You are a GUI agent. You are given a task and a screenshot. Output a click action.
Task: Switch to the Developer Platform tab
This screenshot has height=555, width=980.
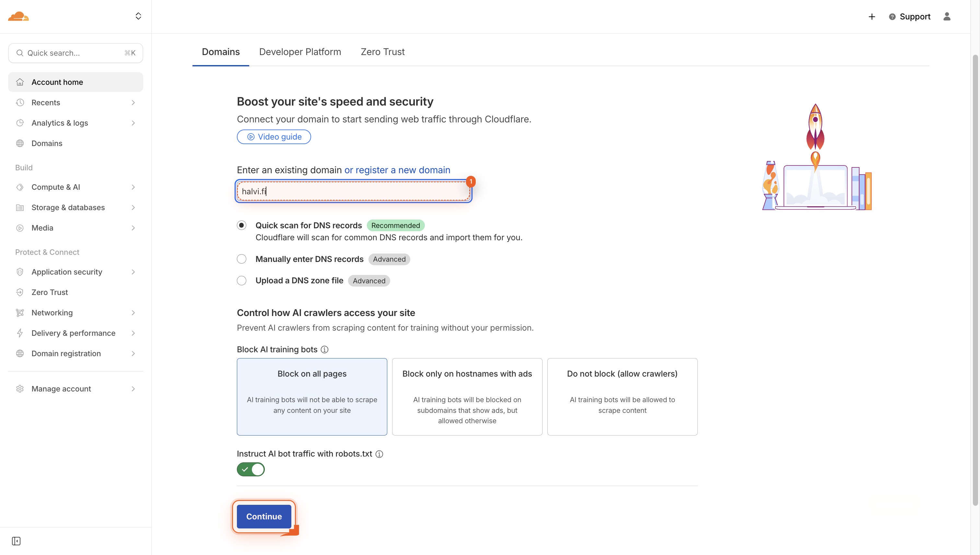point(300,52)
